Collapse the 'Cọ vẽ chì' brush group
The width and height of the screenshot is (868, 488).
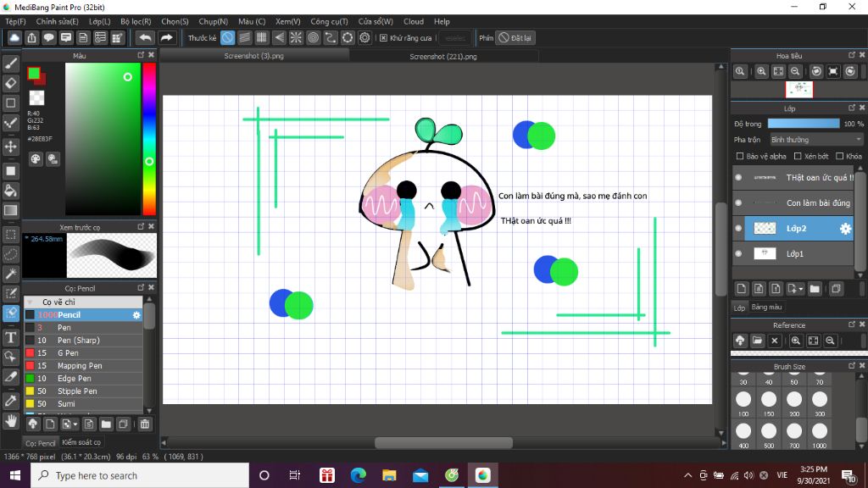pyautogui.click(x=31, y=302)
